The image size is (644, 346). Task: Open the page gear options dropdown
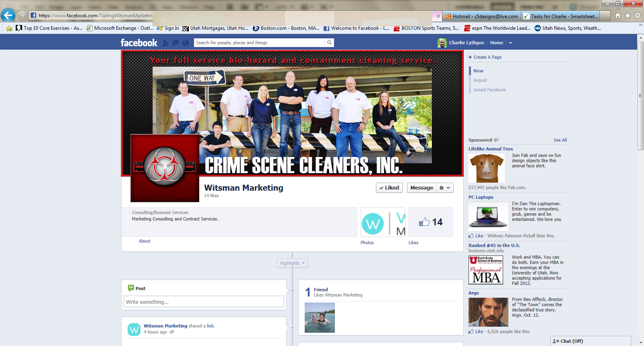coord(445,188)
